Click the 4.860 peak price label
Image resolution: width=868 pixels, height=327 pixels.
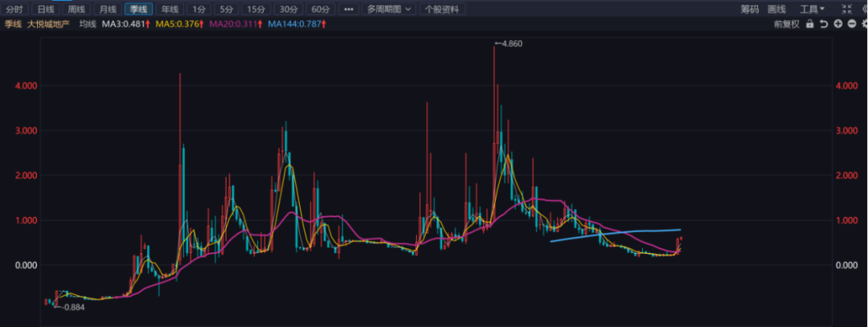pyautogui.click(x=512, y=43)
